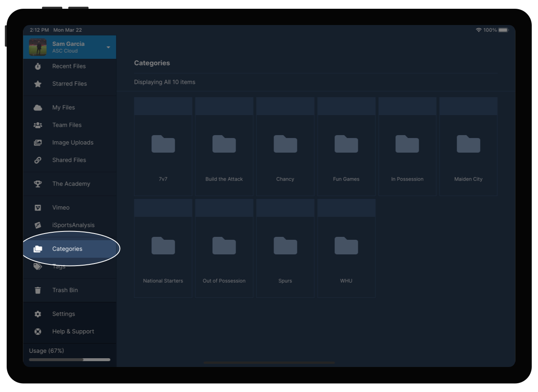
Task: Click the Recent Files clock icon
Action: pyautogui.click(x=38, y=66)
